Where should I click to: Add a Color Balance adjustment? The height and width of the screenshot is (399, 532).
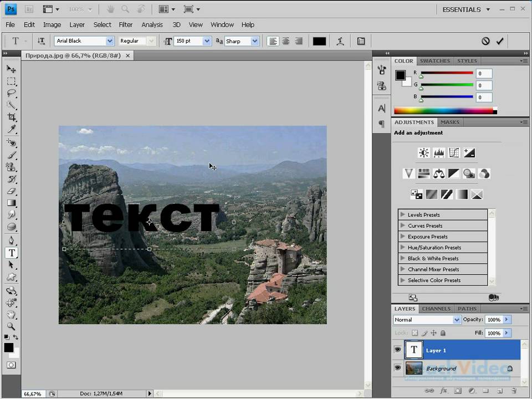click(439, 173)
